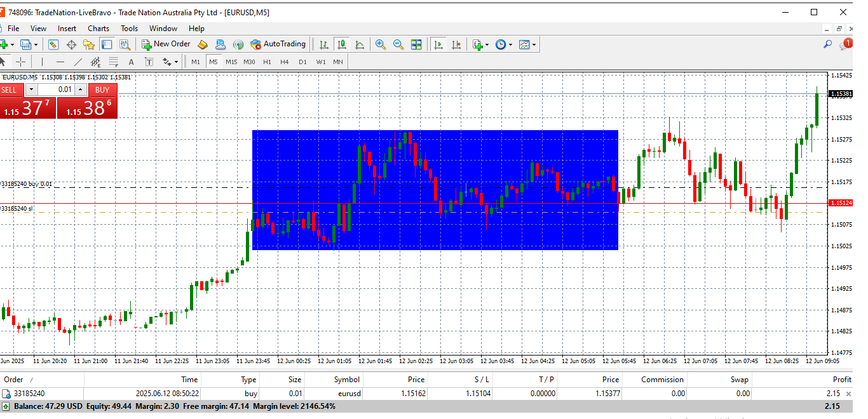Toggle the AutoTrading button
The image size is (868, 419).
(278, 44)
